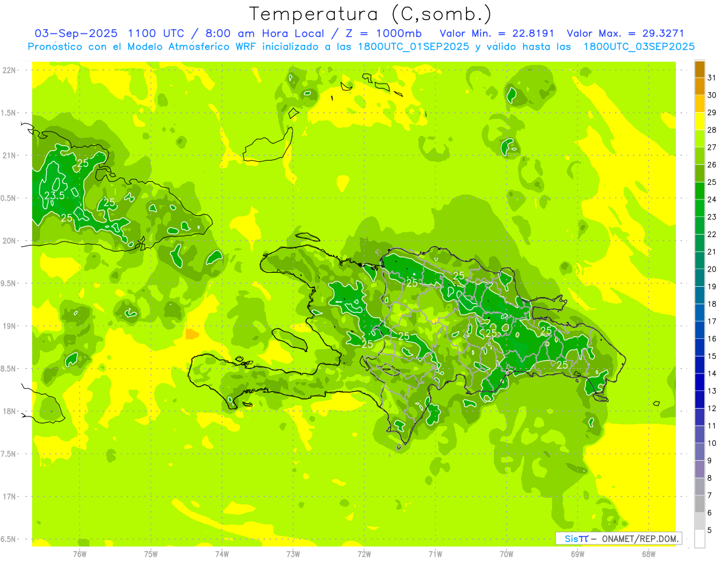Click the small orange hotspot near 74.4W 19N

[192, 334]
